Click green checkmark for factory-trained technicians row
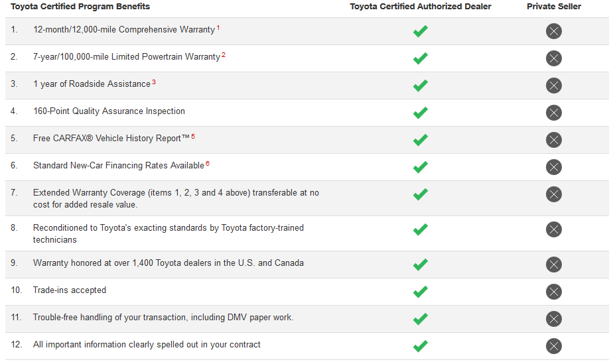611x364 pixels. point(421,229)
